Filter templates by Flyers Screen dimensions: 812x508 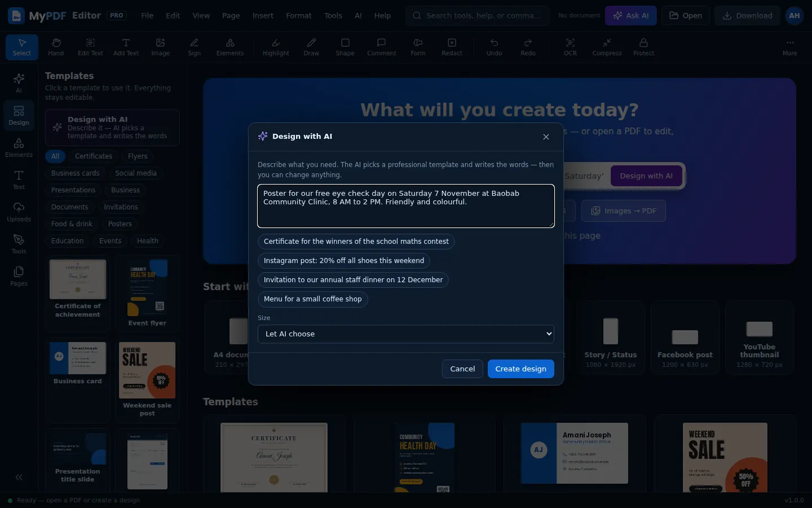coord(138,156)
